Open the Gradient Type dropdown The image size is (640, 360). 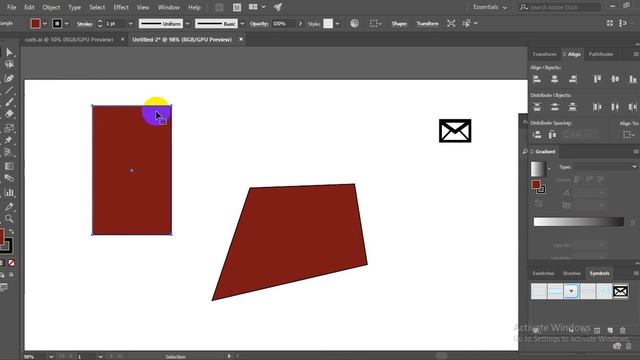[606, 167]
